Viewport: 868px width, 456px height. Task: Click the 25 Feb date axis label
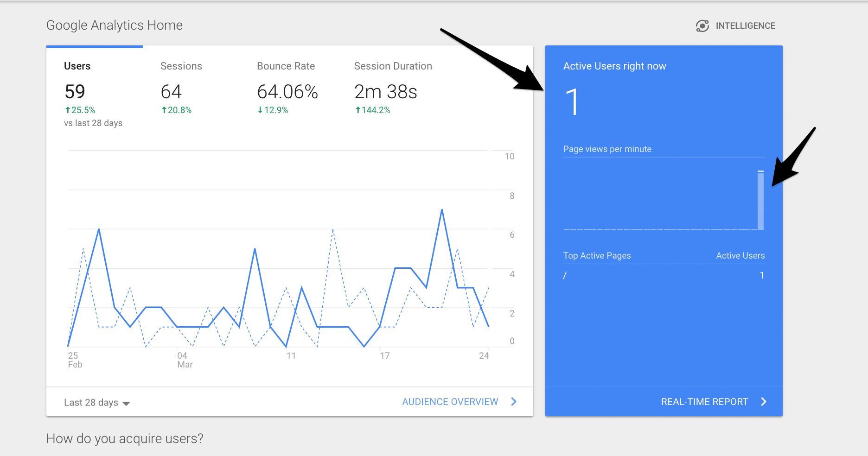click(75, 360)
